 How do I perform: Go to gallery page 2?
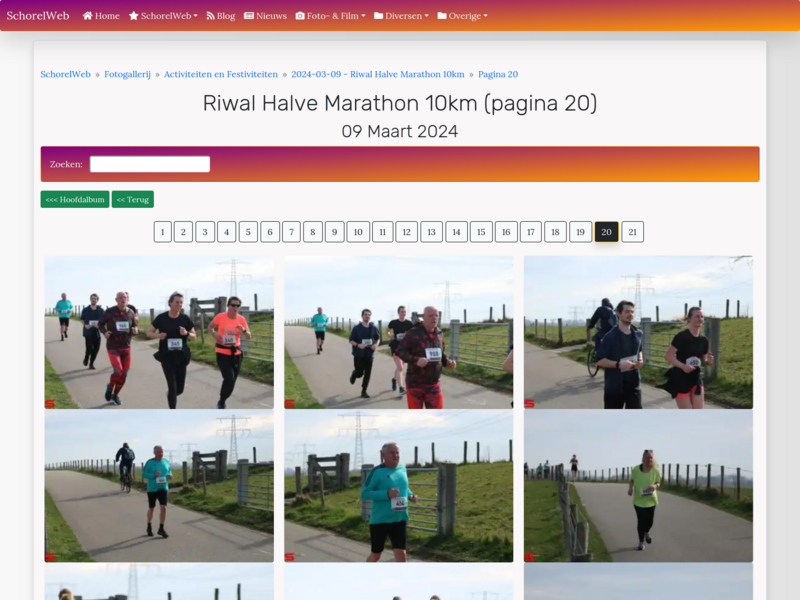point(183,232)
